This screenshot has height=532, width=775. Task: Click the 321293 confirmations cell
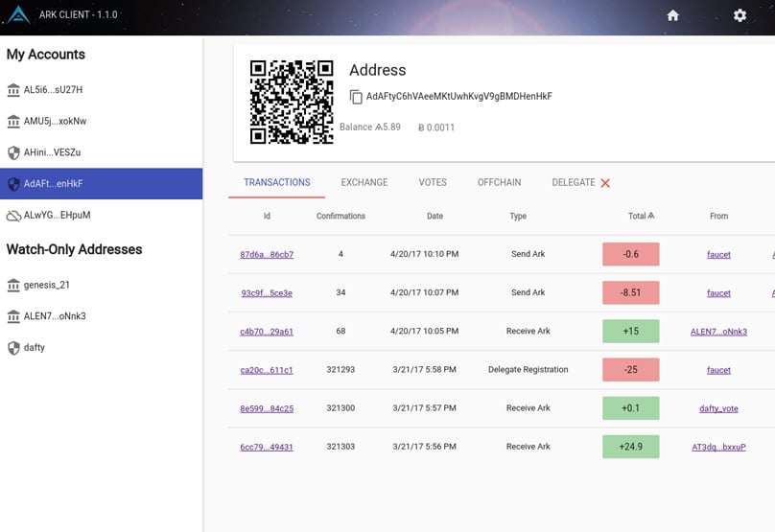[x=341, y=369]
